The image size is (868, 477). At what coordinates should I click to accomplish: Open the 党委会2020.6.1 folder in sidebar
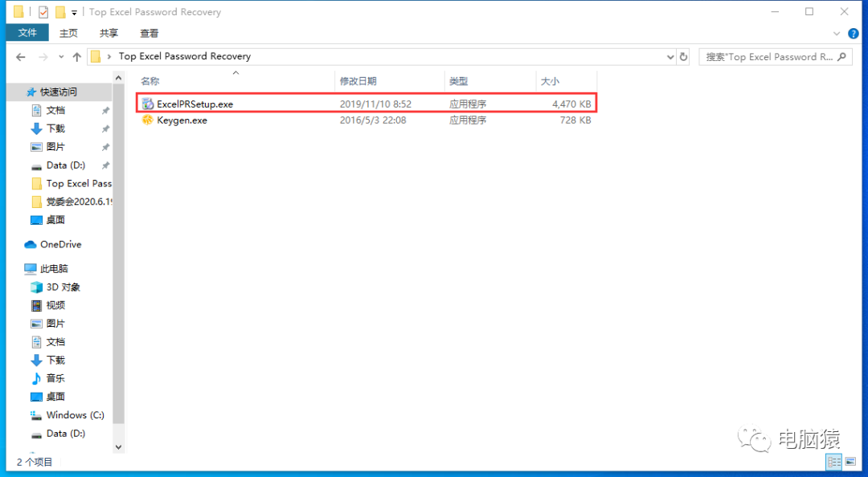pos(79,202)
